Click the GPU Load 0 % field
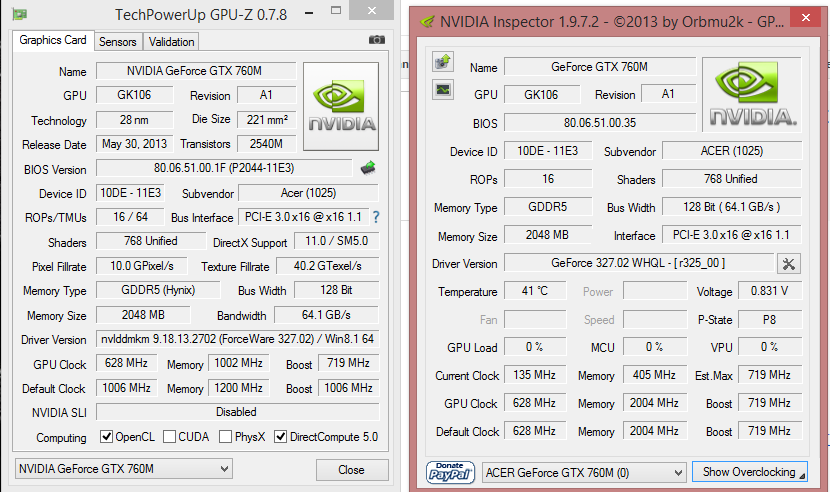The width and height of the screenshot is (830, 492). click(535, 347)
